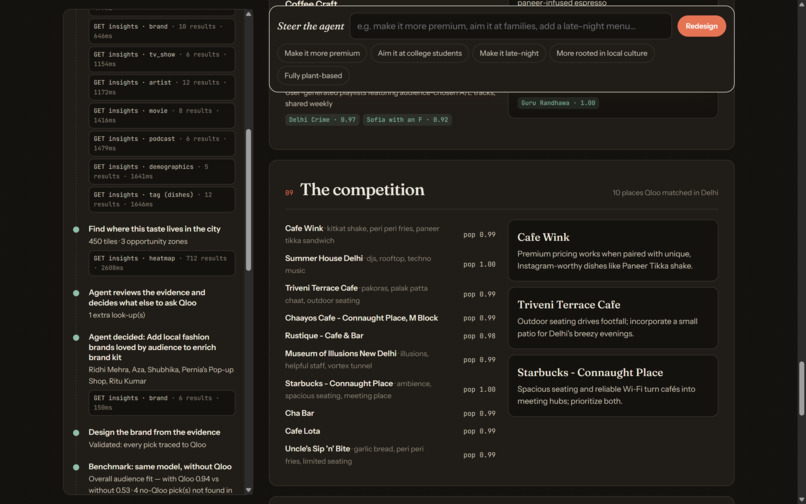Viewport: 806px width, 504px height.
Task: Click the Starbucks - Connaught Place insight card
Action: point(613,386)
